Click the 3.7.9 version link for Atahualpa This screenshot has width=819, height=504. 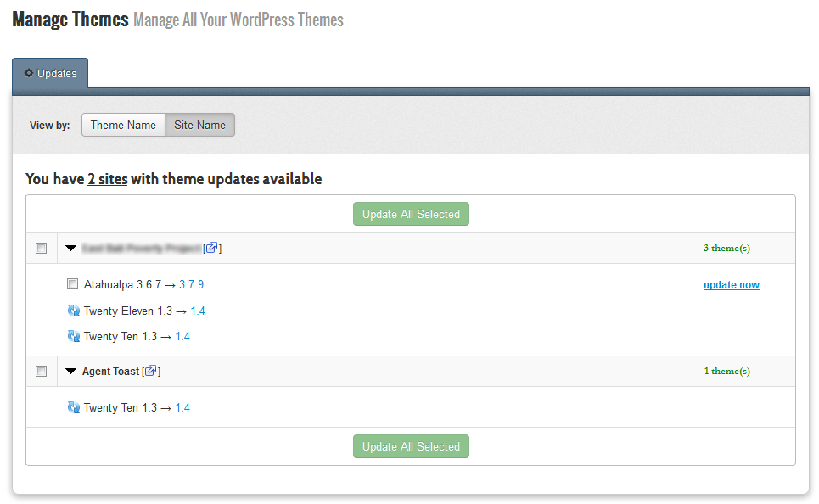click(191, 284)
